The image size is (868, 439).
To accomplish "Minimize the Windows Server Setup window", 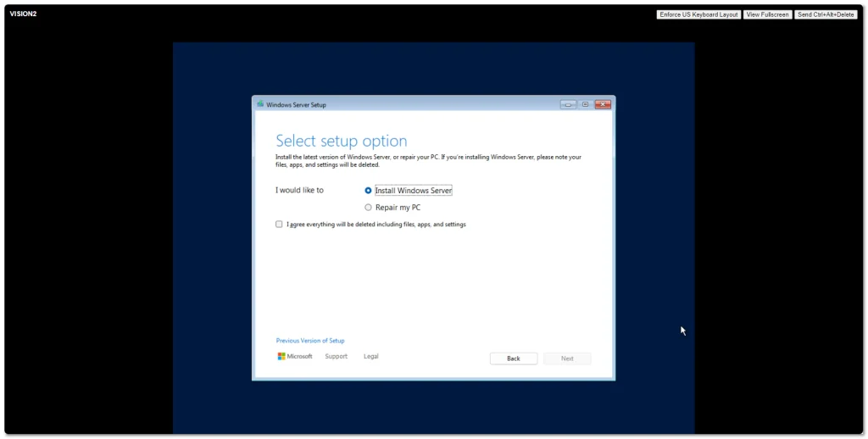I will 568,104.
